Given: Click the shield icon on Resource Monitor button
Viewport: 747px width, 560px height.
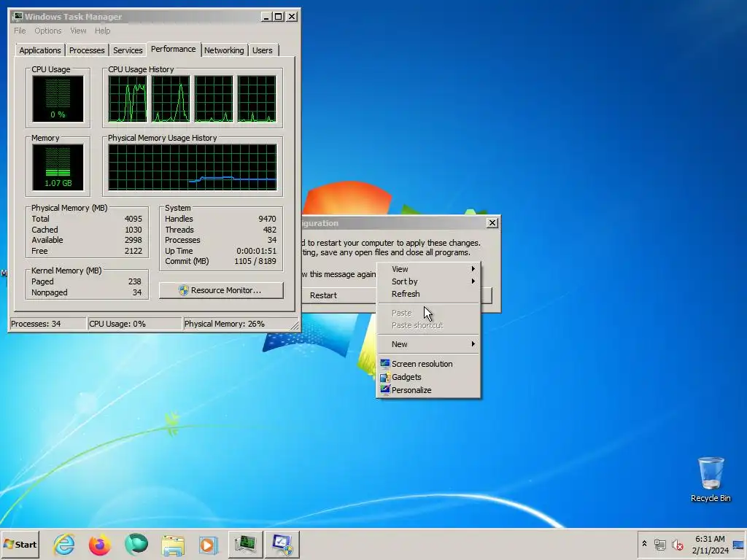Looking at the screenshot, I should coord(183,290).
